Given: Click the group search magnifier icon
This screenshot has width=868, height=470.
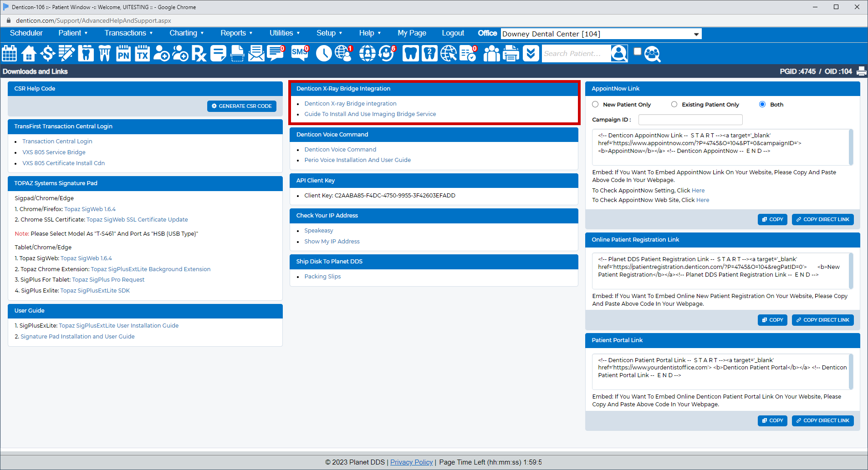Looking at the screenshot, I should pyautogui.click(x=652, y=54).
